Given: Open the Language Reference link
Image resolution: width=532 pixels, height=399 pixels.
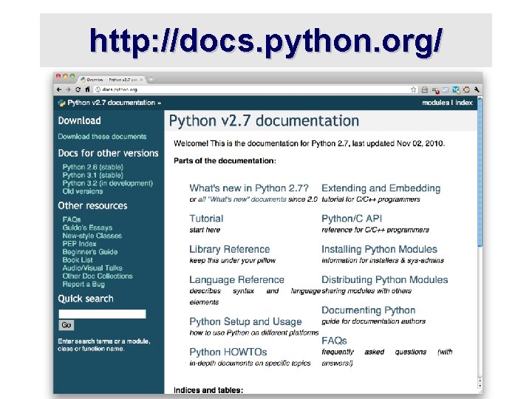Looking at the screenshot, I should coord(237,279).
